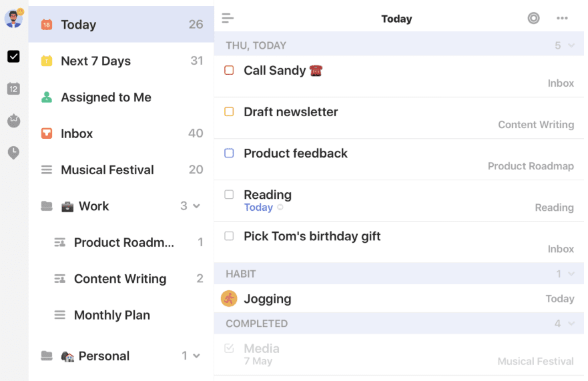This screenshot has width=588, height=381.
Task: Check off the Call Sandy task
Action: pos(229,71)
